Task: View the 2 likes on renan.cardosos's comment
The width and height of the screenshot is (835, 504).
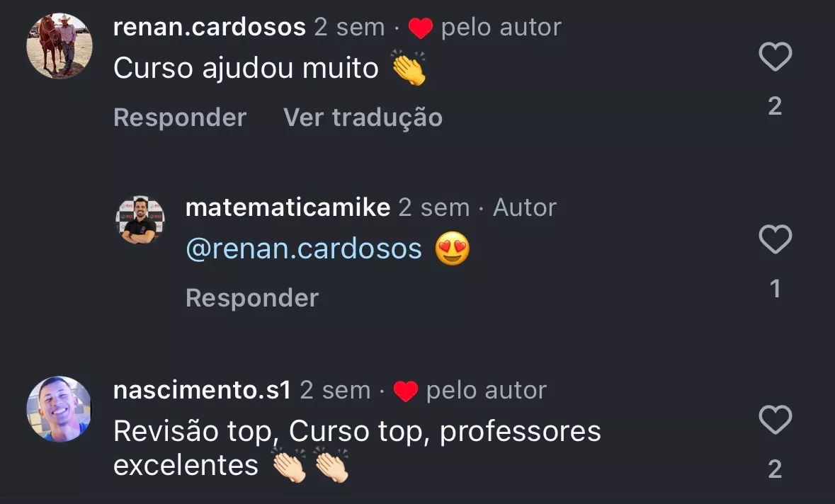Action: tap(775, 106)
